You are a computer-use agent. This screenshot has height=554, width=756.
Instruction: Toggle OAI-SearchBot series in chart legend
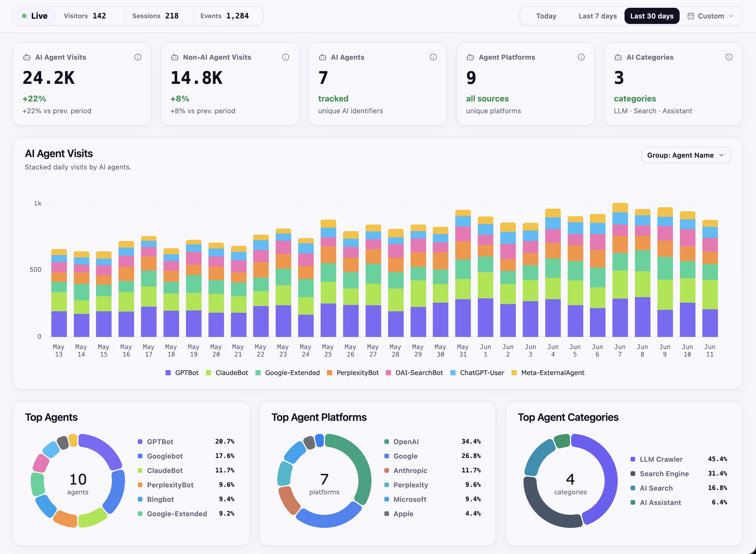tap(414, 373)
